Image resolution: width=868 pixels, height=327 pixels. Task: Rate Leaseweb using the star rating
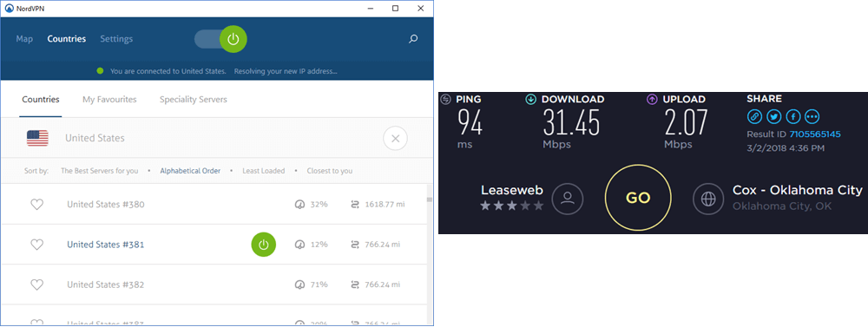[512, 206]
